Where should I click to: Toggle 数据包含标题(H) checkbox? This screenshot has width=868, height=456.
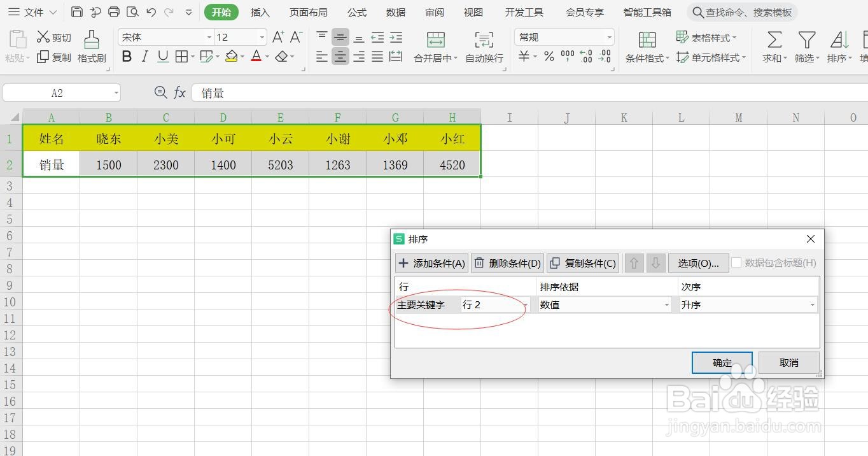coord(737,262)
